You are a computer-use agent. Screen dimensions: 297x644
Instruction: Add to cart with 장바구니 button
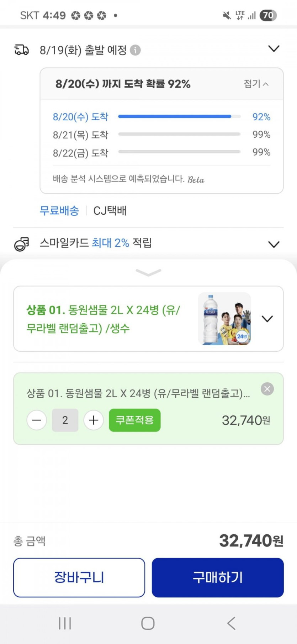[79, 577]
